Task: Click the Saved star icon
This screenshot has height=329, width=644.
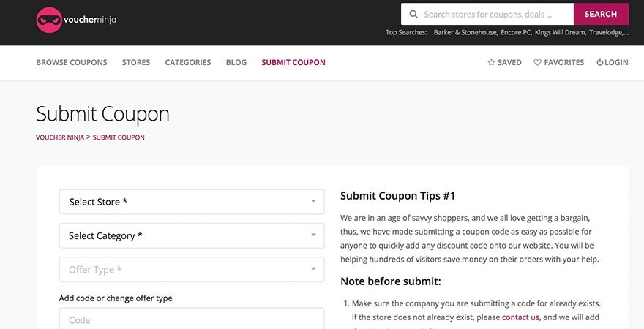Action: pos(491,63)
